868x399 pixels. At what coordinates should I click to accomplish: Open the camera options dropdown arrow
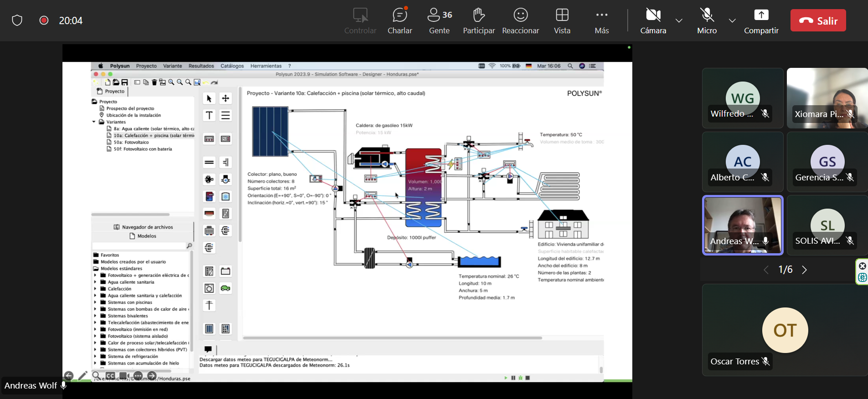click(x=679, y=20)
